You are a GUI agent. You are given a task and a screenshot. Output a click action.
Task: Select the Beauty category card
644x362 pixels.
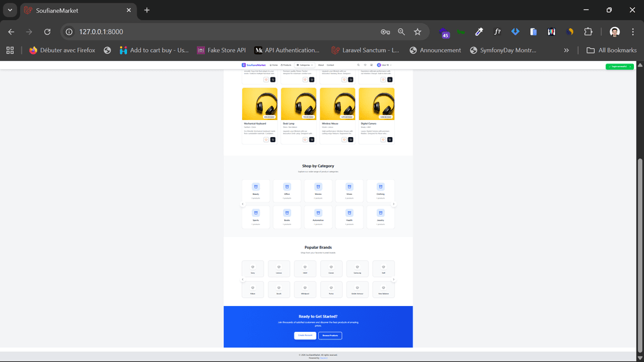click(x=256, y=191)
